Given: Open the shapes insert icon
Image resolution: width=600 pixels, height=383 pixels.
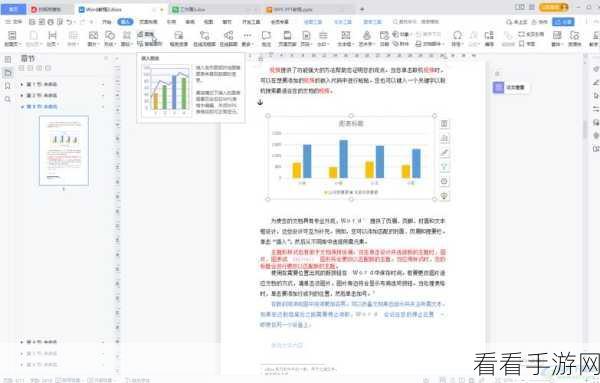Looking at the screenshot, I should (110, 36).
